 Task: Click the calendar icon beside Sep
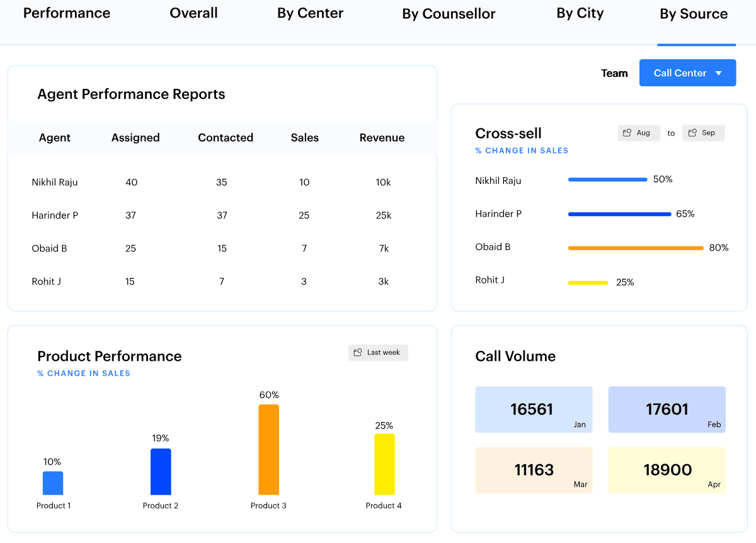[692, 133]
